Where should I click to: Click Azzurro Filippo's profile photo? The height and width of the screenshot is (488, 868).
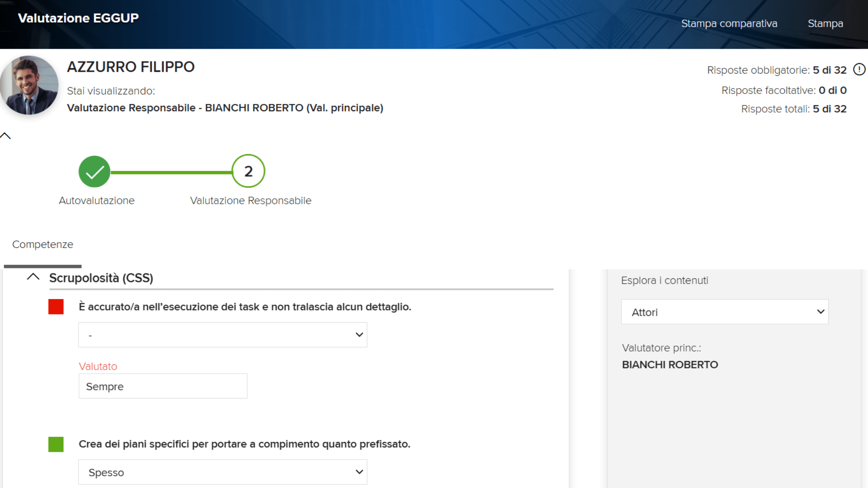click(x=29, y=85)
